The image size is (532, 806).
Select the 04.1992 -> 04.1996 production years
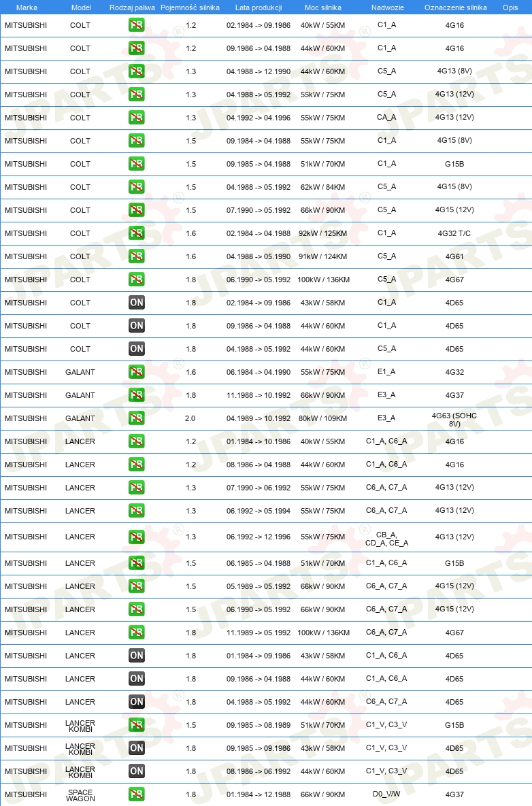pos(259,118)
